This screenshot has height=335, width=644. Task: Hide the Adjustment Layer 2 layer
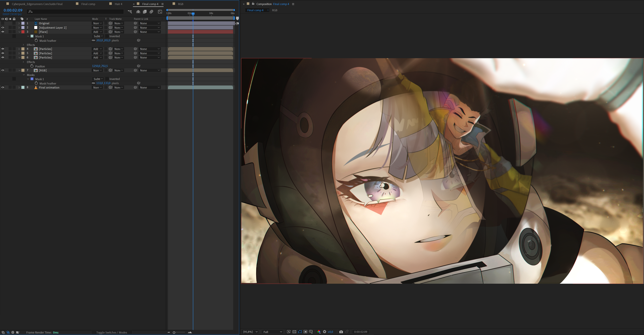coord(3,27)
